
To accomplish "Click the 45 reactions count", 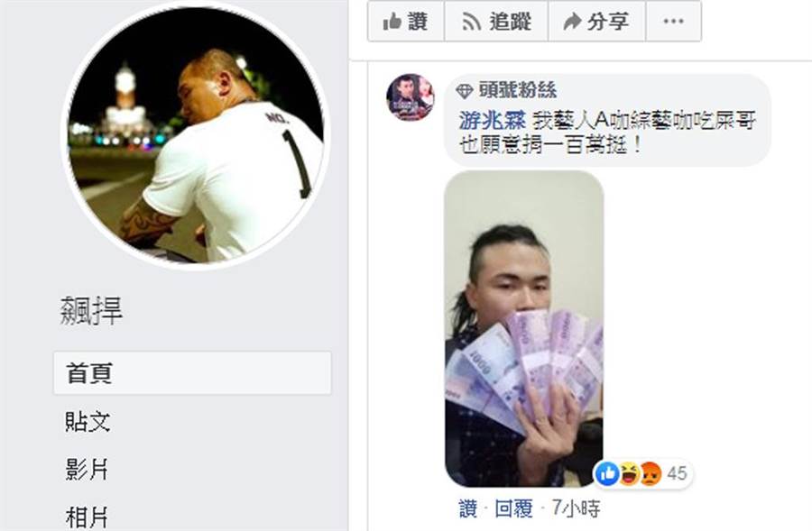I will (x=677, y=473).
